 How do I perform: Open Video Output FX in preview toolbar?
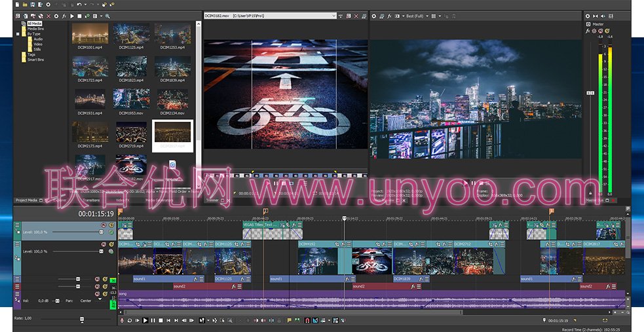pos(389,16)
